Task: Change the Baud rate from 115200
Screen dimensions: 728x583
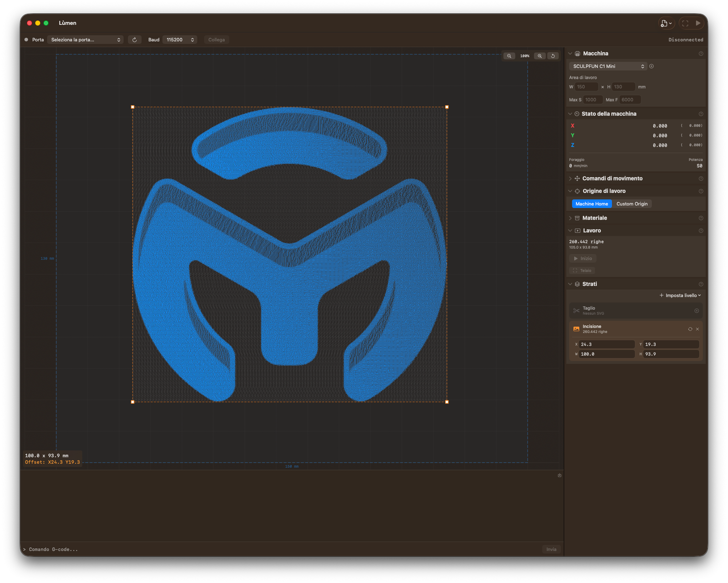Action: point(180,40)
